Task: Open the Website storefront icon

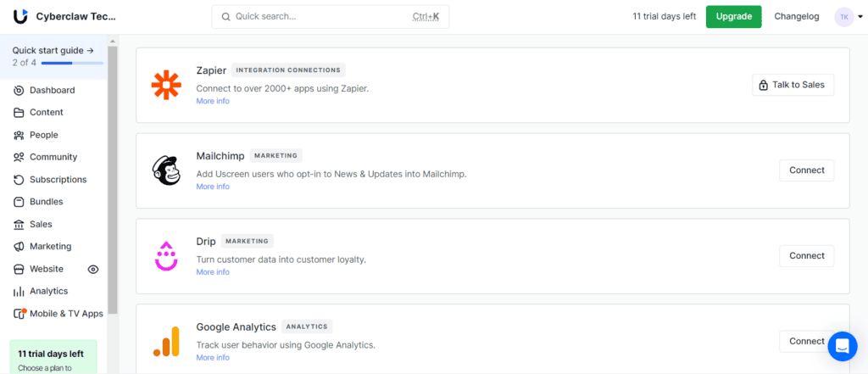Action: click(x=19, y=269)
